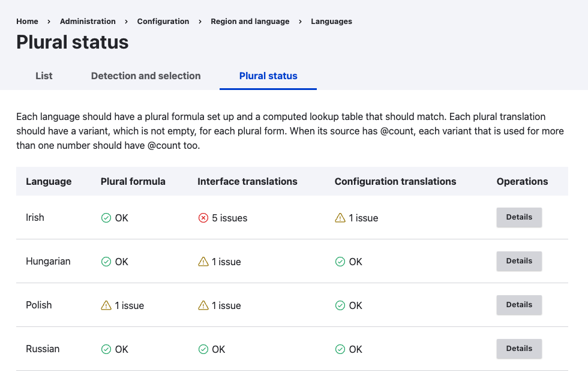Screen dimensions: 588x384
Task: Click the green OK icon in Irish plural formula
Action: pos(106,218)
